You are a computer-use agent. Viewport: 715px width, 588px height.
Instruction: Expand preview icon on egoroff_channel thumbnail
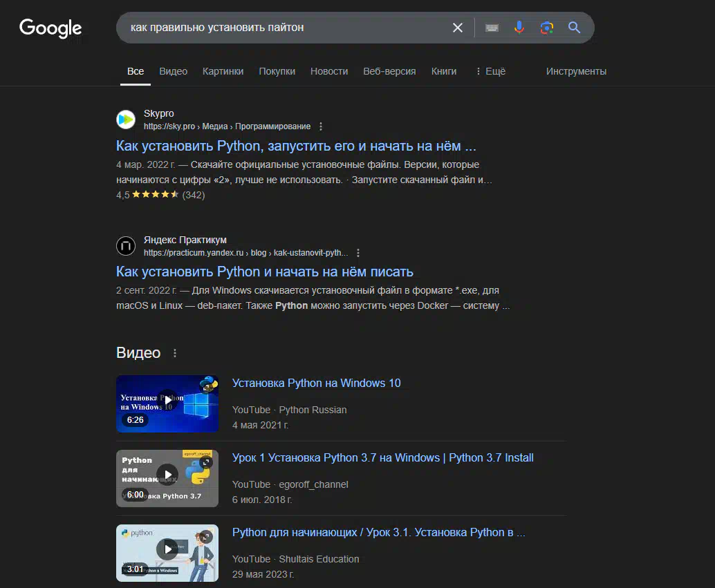click(x=206, y=462)
